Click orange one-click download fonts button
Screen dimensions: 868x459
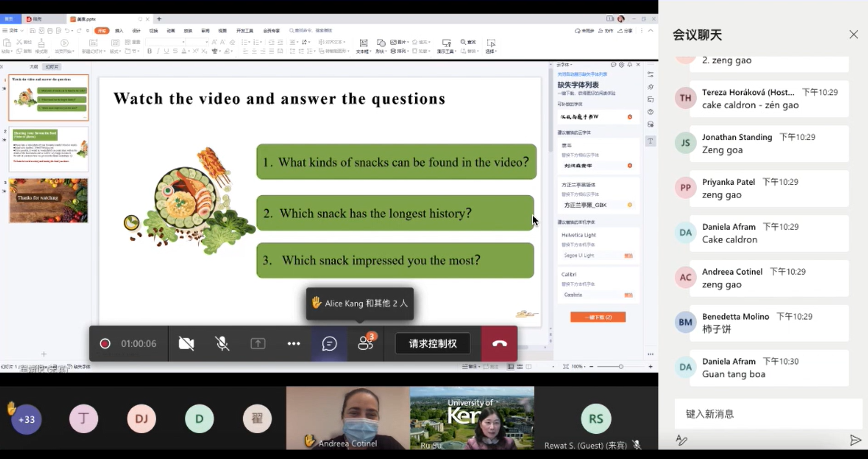click(598, 317)
